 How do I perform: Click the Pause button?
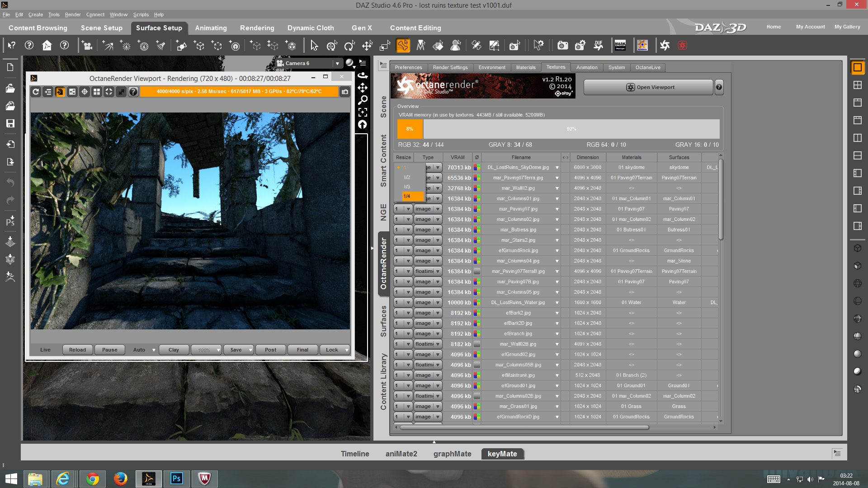point(109,350)
